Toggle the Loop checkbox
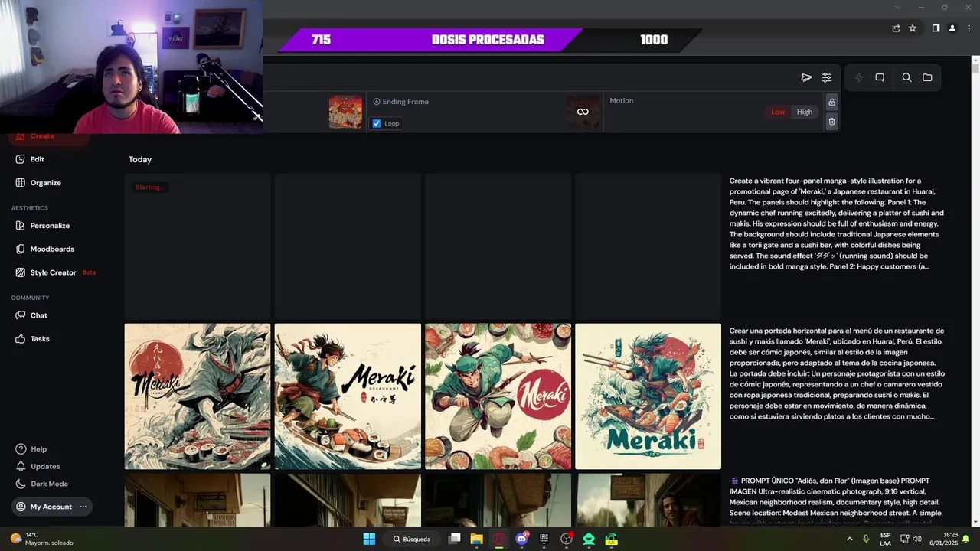The image size is (980, 551). click(377, 123)
